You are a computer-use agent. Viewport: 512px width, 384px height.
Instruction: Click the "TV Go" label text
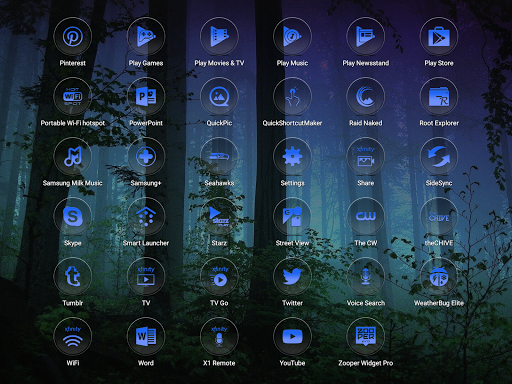coord(219,303)
